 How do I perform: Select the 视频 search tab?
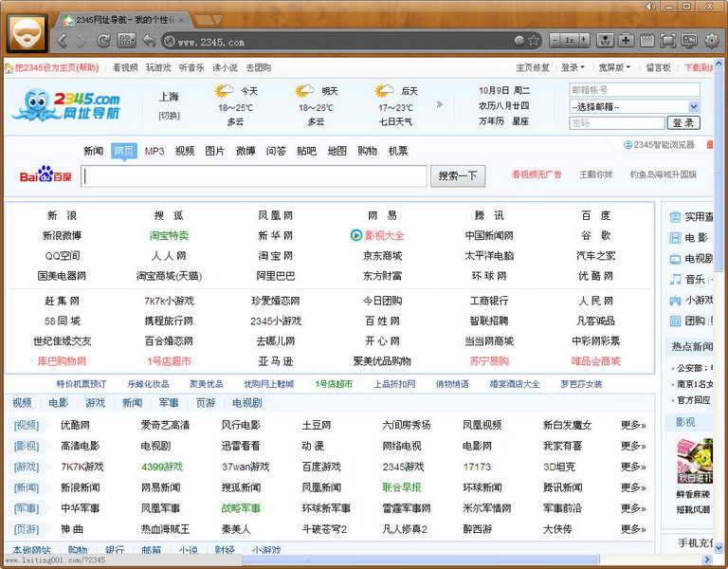[x=184, y=151]
